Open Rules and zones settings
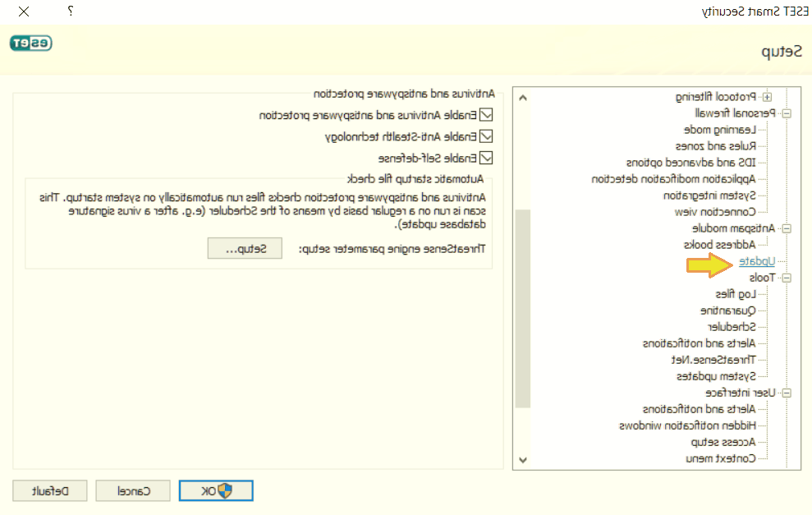812x515 pixels. pos(716,146)
